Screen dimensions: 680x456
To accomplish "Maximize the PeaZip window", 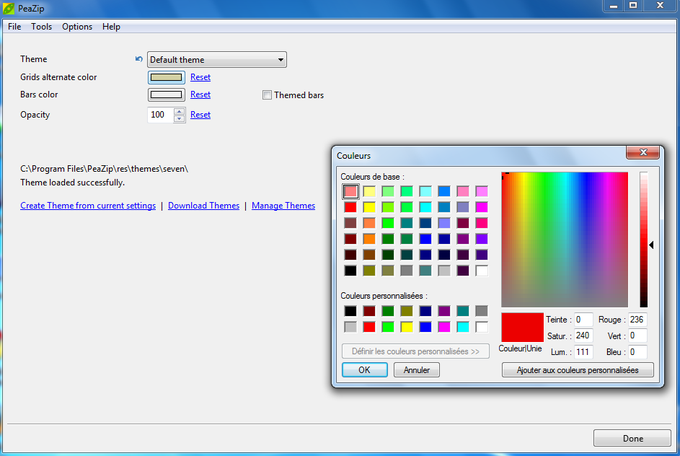I will (x=633, y=6).
